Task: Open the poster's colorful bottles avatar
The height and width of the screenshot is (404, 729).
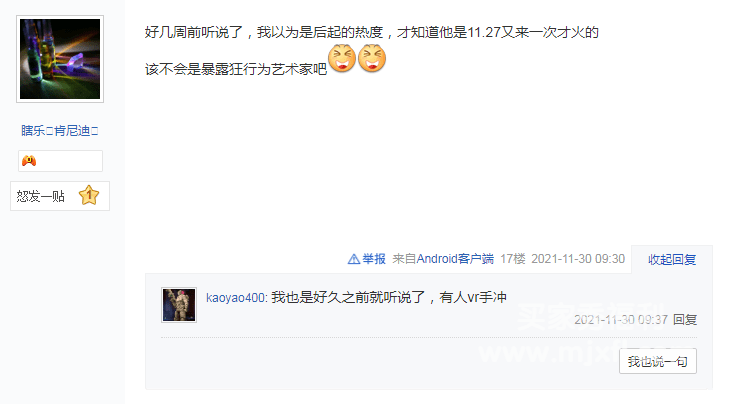Action: [x=60, y=59]
